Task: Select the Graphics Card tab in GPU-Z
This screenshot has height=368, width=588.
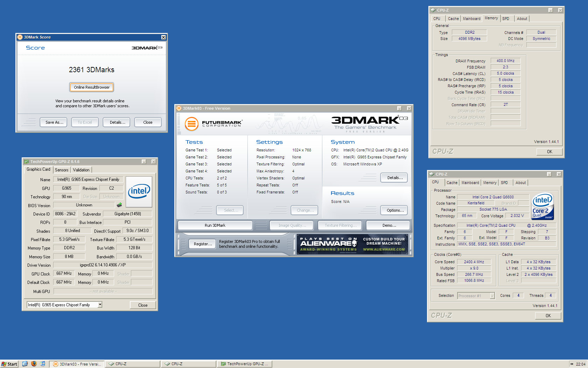Action: click(x=38, y=169)
